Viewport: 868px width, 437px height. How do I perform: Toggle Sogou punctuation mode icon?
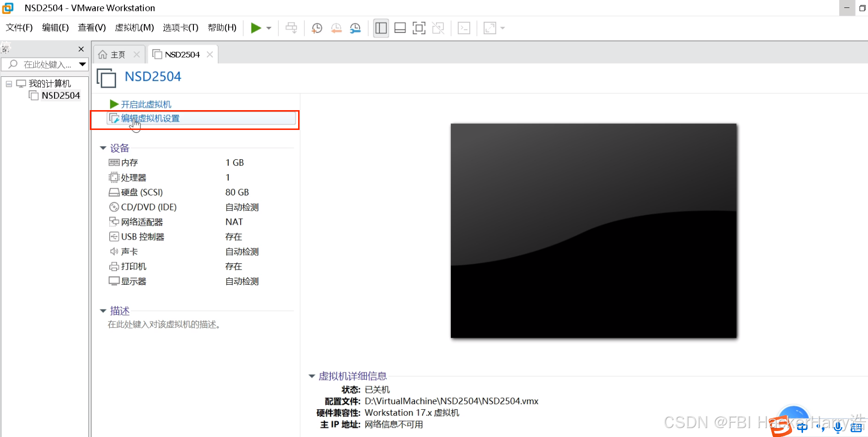820,429
